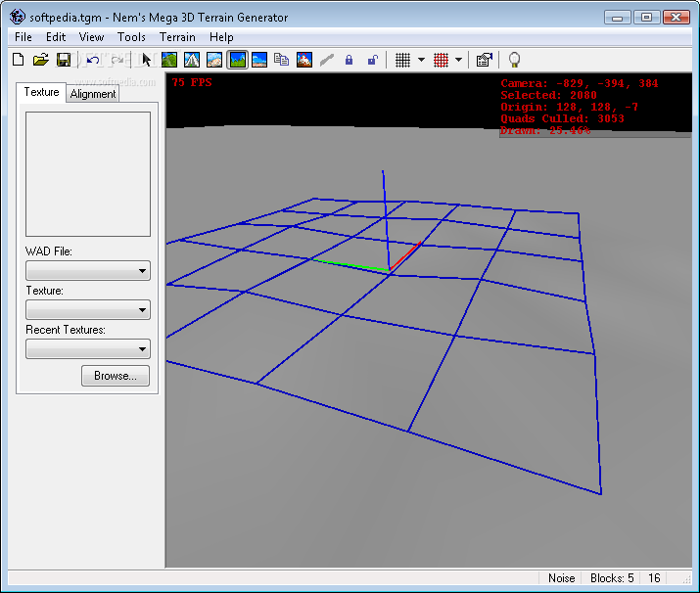Open the File menu
Screen dimensions: 700x593
pyautogui.click(x=23, y=37)
